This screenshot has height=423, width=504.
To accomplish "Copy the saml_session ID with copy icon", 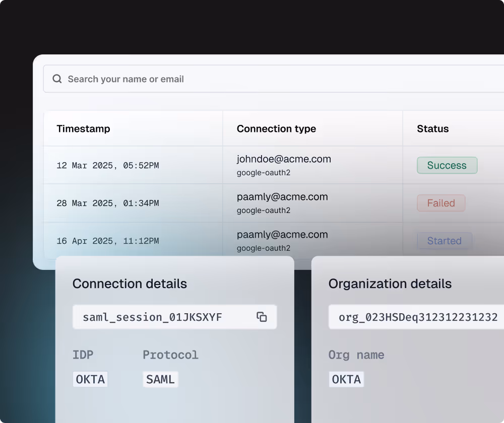I will pyautogui.click(x=262, y=317).
